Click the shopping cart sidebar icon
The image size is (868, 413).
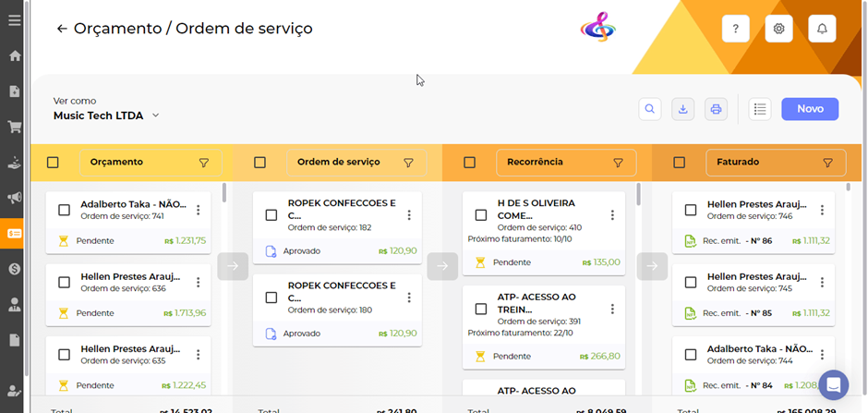click(x=15, y=127)
